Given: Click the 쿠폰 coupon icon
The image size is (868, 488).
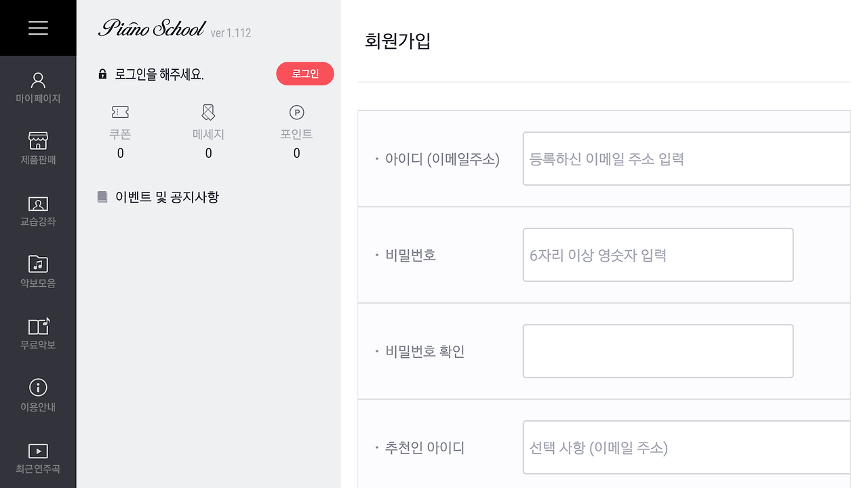Looking at the screenshot, I should click(x=120, y=113).
